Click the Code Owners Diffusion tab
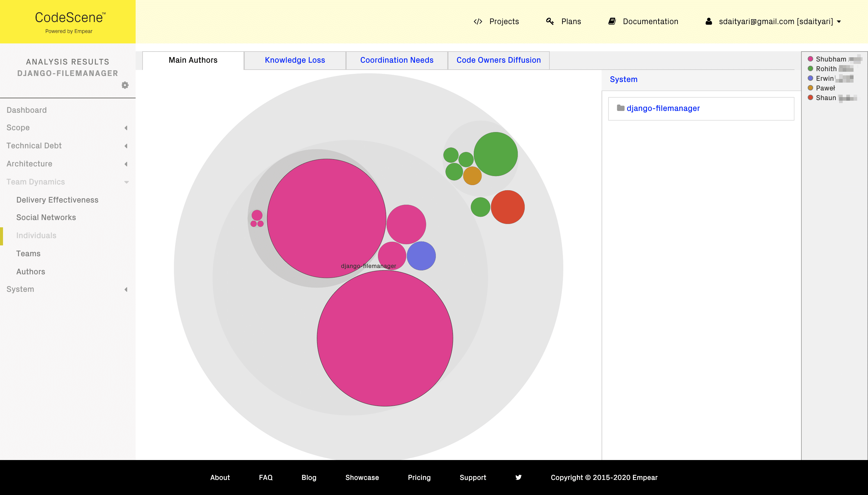The width and height of the screenshot is (868, 495). click(498, 60)
